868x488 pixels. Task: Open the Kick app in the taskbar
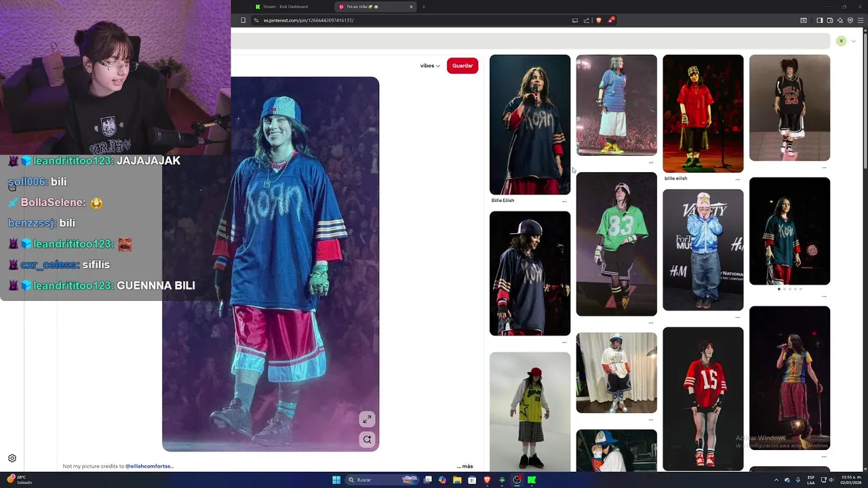532,480
